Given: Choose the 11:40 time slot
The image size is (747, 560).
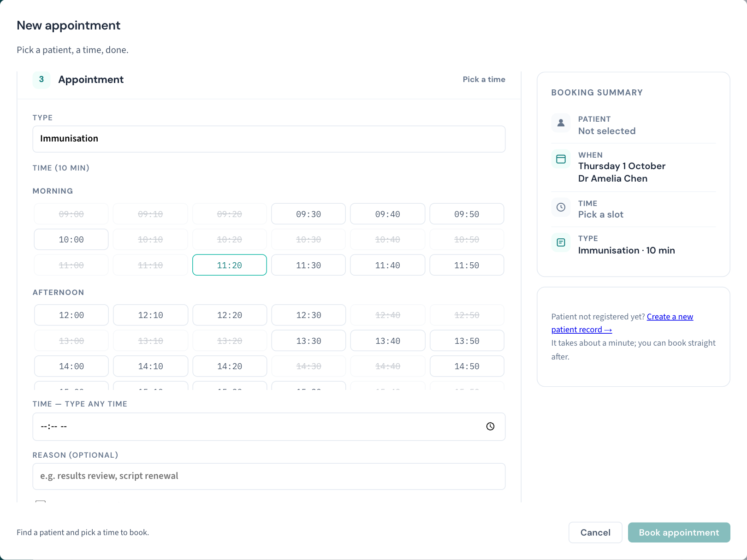Looking at the screenshot, I should pyautogui.click(x=387, y=265).
